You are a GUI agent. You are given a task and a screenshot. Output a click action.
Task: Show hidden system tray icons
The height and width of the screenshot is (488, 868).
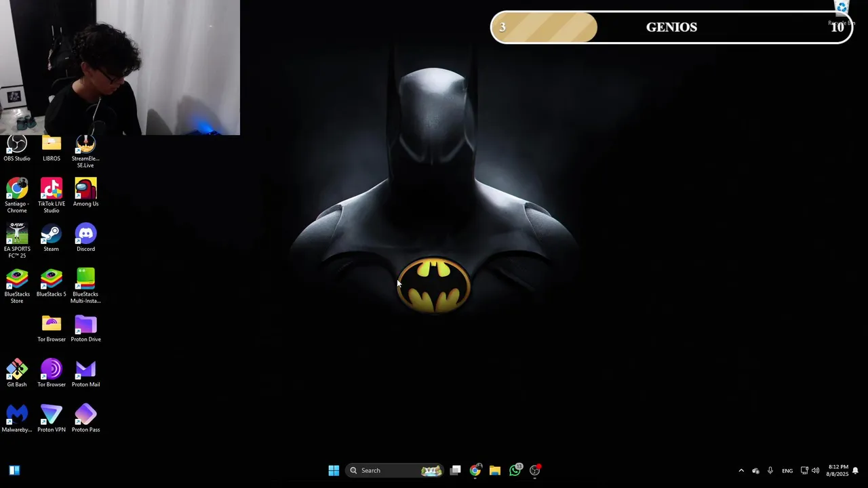pos(741,470)
